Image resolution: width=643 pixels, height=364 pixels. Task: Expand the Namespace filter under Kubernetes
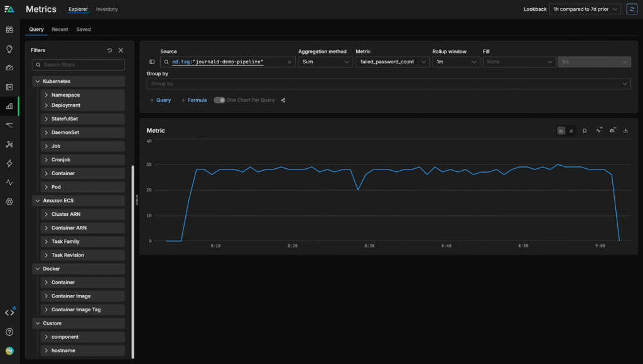click(x=65, y=95)
